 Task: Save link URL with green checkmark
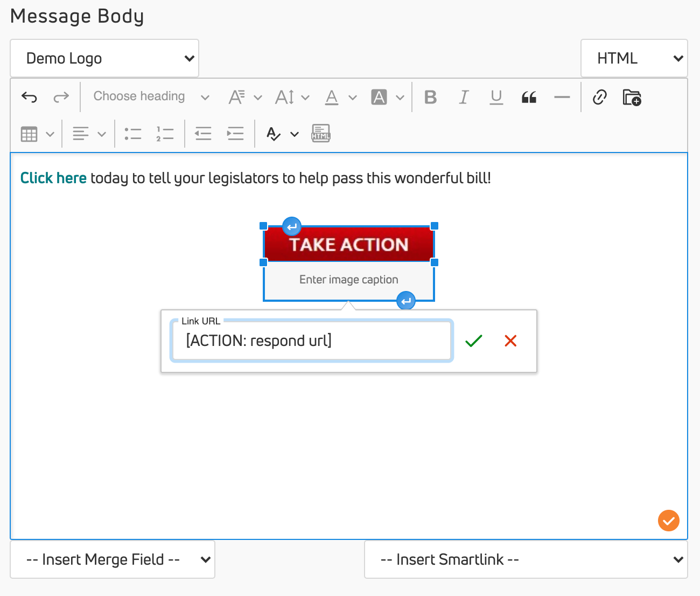[473, 341]
